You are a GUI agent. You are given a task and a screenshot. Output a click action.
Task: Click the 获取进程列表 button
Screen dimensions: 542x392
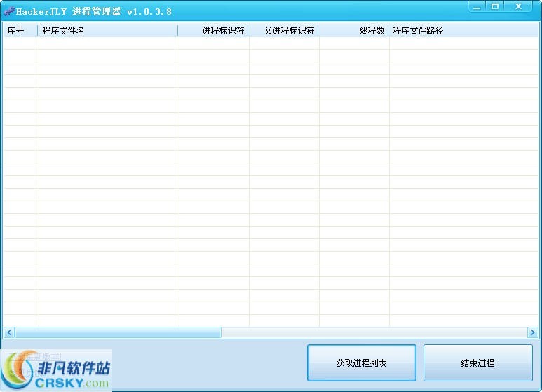pyautogui.click(x=362, y=363)
